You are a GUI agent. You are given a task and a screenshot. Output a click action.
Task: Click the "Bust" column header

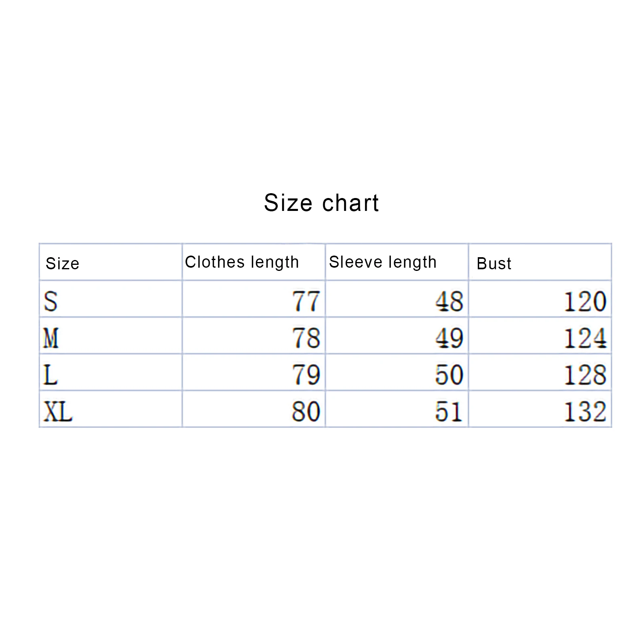tap(494, 264)
